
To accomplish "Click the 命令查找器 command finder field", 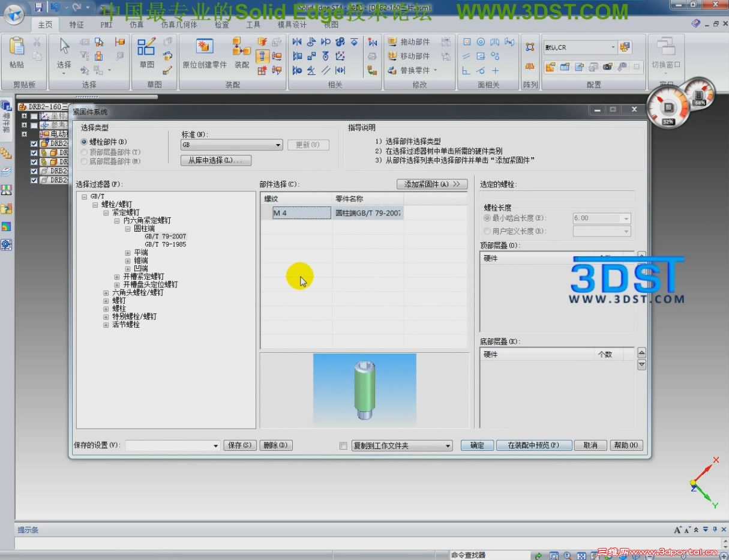I will (489, 556).
